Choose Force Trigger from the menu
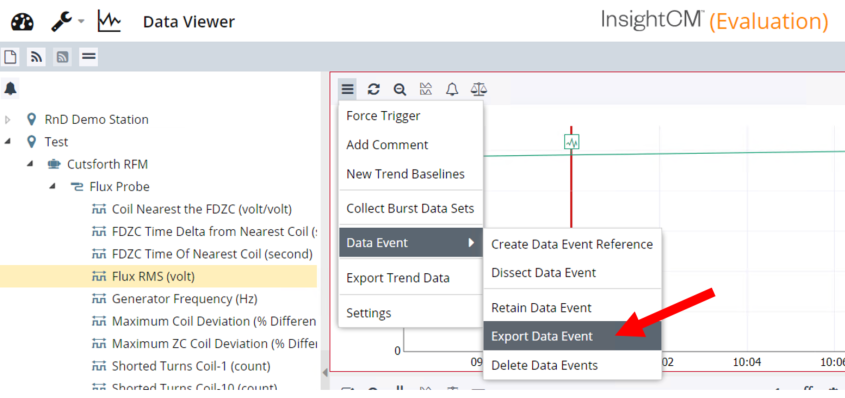The height and width of the screenshot is (398, 845). click(411, 116)
